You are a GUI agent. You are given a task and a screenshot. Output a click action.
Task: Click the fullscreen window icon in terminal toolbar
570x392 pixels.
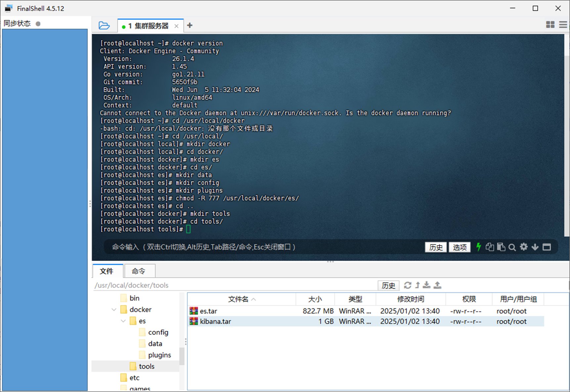point(547,247)
